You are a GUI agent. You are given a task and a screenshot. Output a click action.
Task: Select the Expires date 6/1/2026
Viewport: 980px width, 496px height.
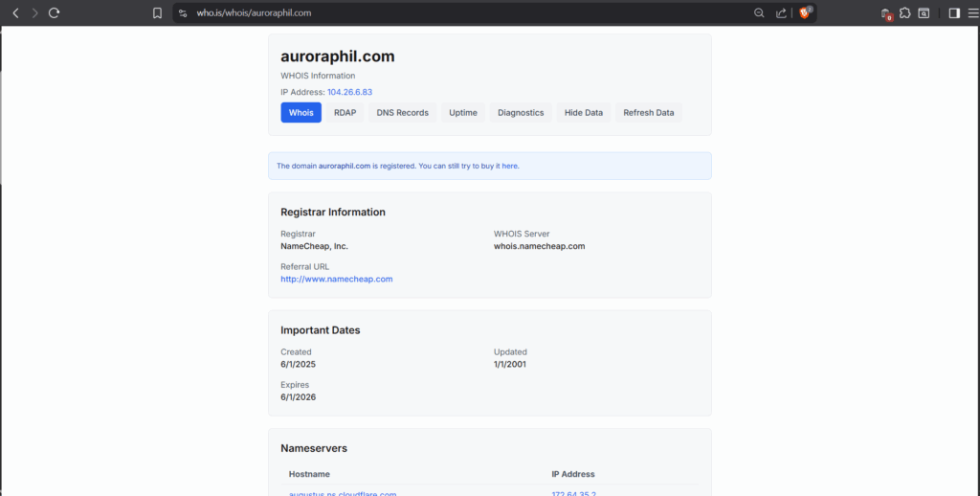point(299,397)
